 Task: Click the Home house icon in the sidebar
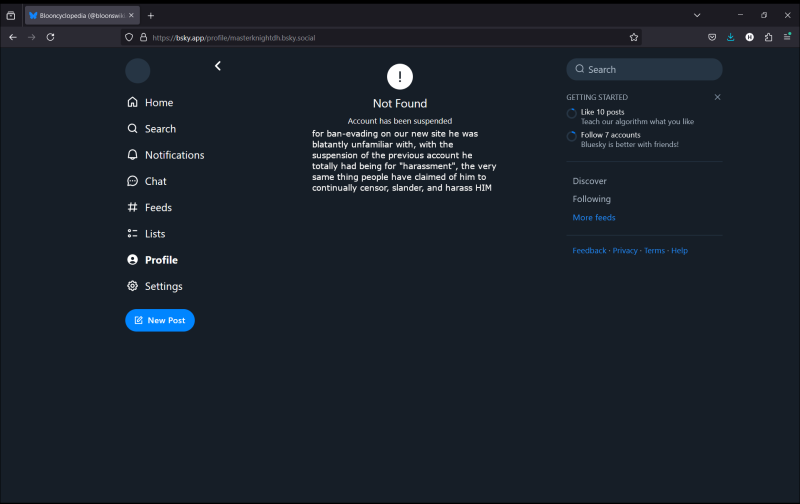pos(133,102)
